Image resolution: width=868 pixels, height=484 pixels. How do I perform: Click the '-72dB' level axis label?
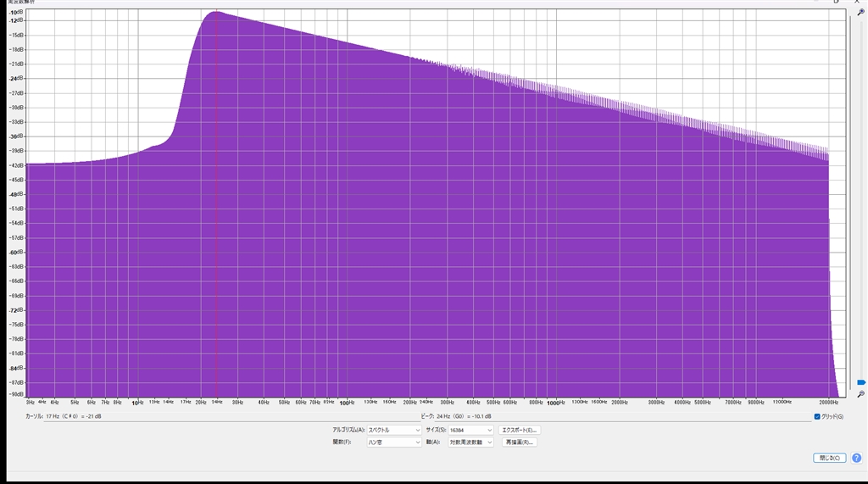16,310
